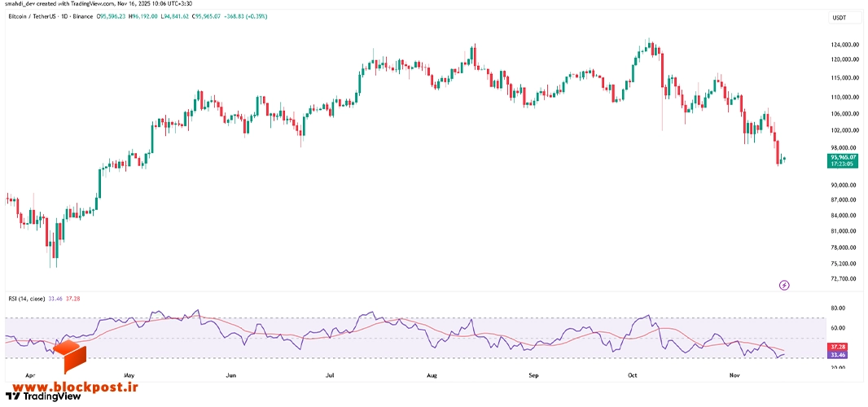Click the May label on time axis

(x=129, y=375)
